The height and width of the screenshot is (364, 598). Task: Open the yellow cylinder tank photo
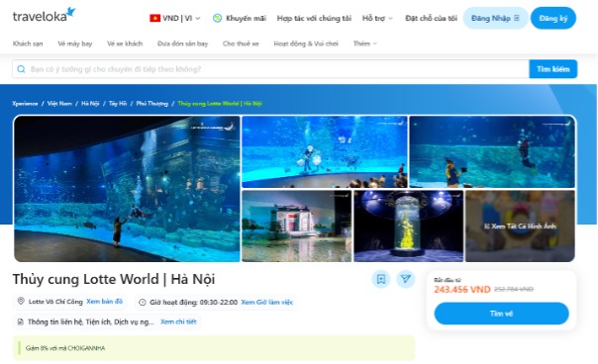[409, 227]
